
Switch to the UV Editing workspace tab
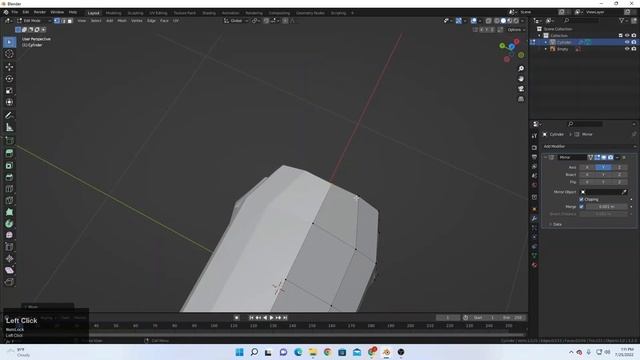click(x=158, y=13)
